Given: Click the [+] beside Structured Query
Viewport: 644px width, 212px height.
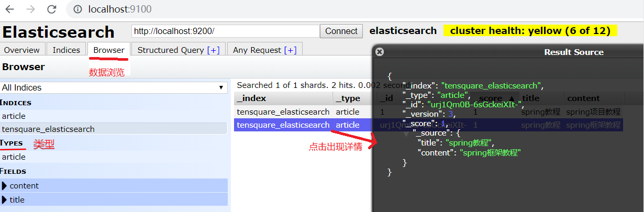Looking at the screenshot, I should click(x=213, y=50).
